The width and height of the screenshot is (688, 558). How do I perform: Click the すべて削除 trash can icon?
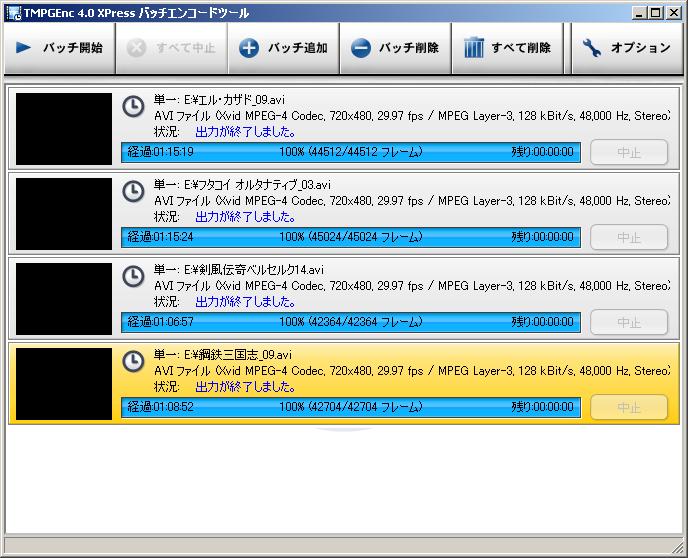tap(473, 47)
